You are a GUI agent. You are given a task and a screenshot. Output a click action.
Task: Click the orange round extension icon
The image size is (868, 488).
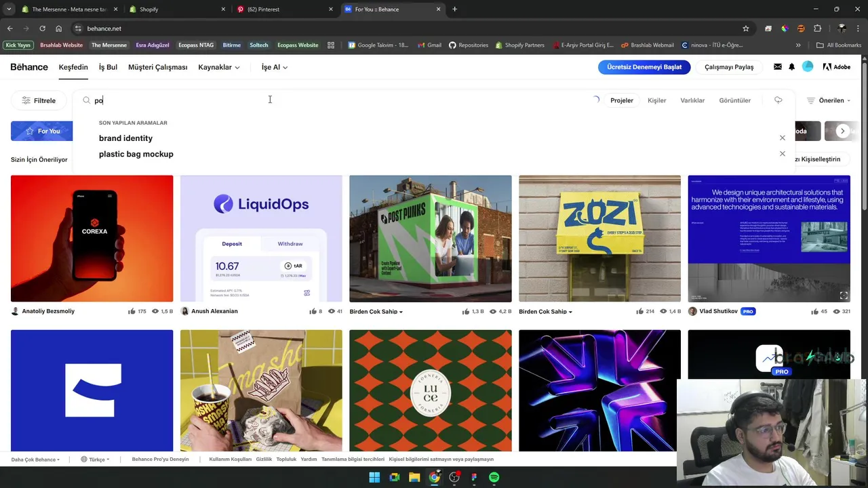[801, 28]
